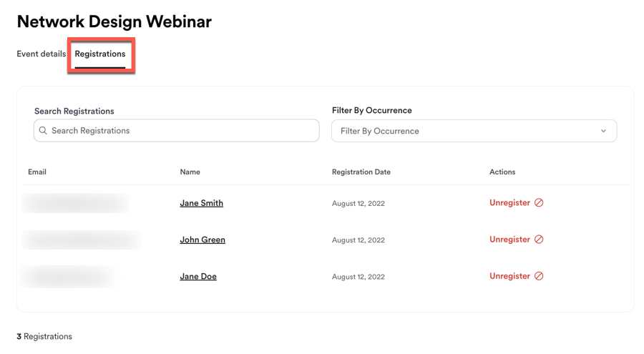Unregister Jane Smith from the webinar
The image size is (644, 354).
click(x=509, y=203)
